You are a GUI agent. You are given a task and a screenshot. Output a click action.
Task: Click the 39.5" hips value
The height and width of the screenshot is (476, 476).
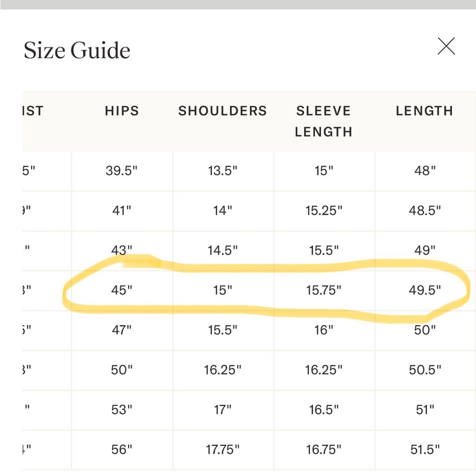click(121, 170)
